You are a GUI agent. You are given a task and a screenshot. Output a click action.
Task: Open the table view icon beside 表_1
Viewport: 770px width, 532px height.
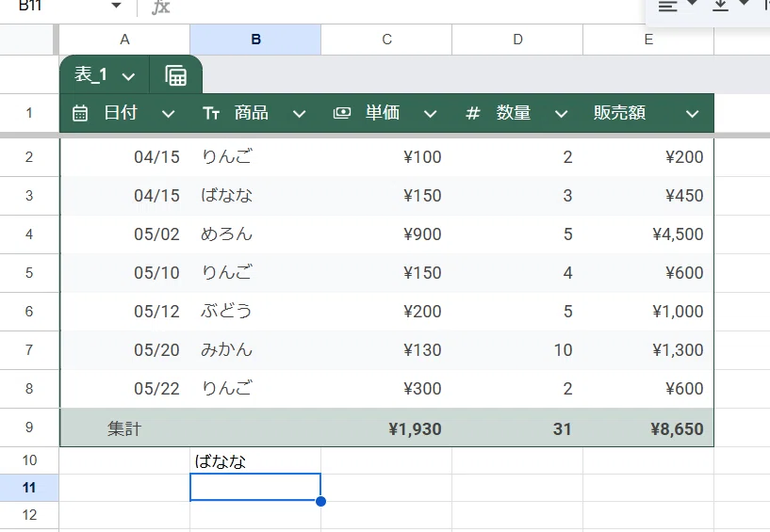pyautogui.click(x=176, y=75)
